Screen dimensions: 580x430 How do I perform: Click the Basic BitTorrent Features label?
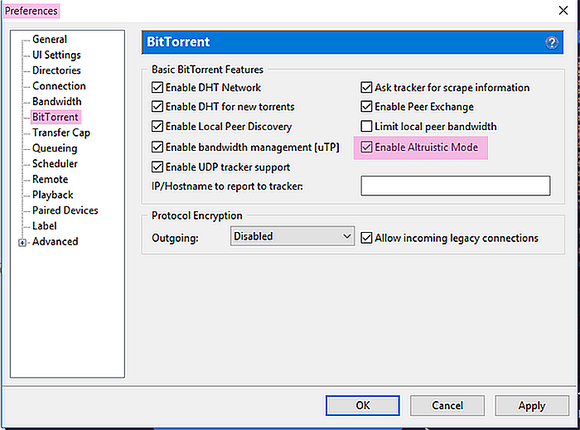[208, 69]
